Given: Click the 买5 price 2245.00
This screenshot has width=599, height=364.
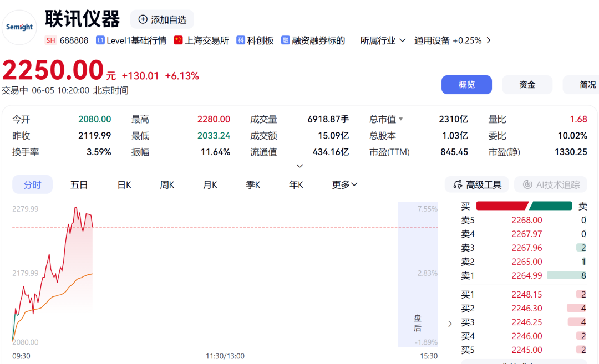Looking at the screenshot, I should point(527,350).
